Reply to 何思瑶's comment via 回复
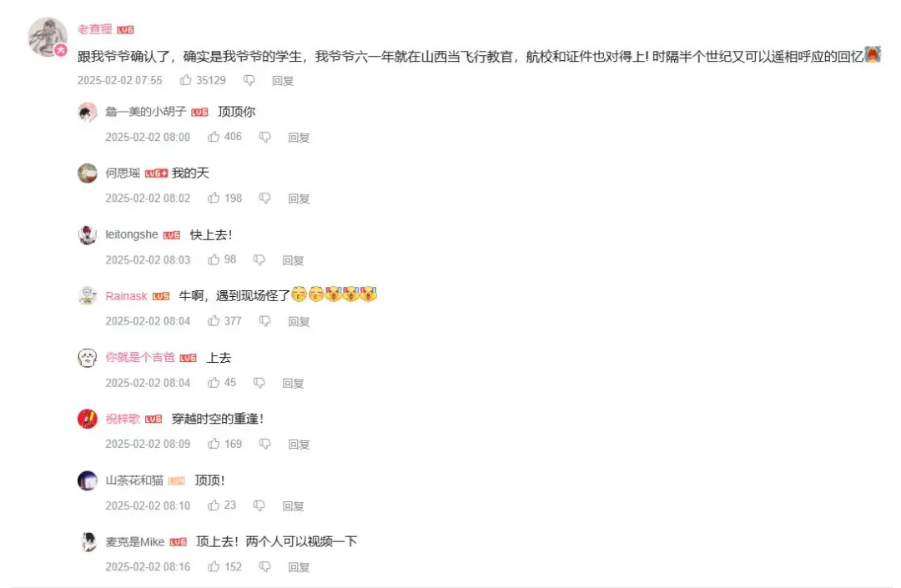Viewport: 901px width, 588px height. pyautogui.click(x=299, y=199)
